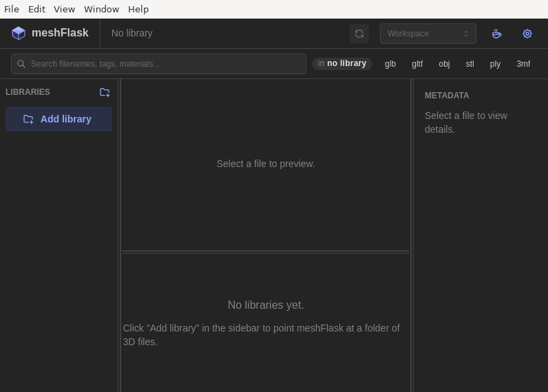This screenshot has width=548, height=392.
Task: Click the 'Click "Add library" in the sidebar' hint
Action: click(x=262, y=335)
